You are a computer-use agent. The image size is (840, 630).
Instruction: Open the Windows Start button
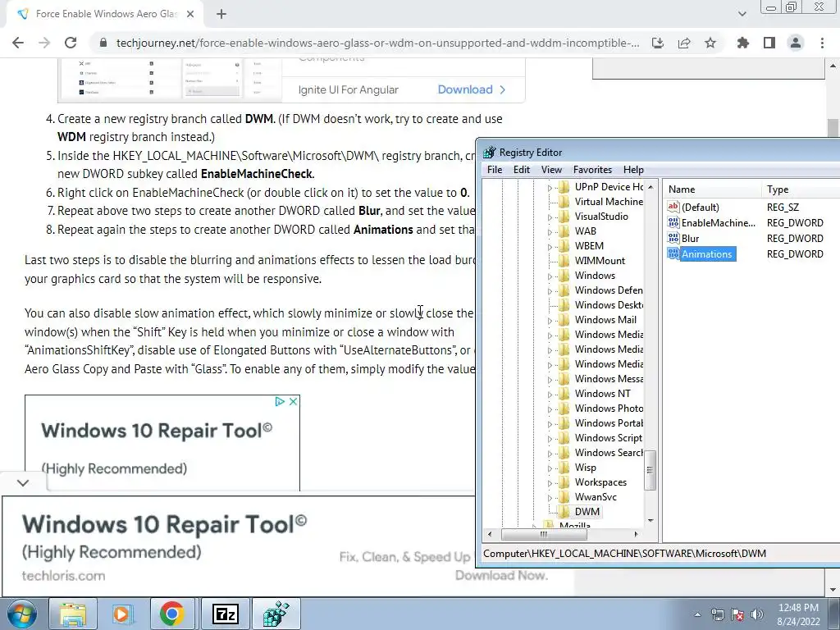pos(21,614)
